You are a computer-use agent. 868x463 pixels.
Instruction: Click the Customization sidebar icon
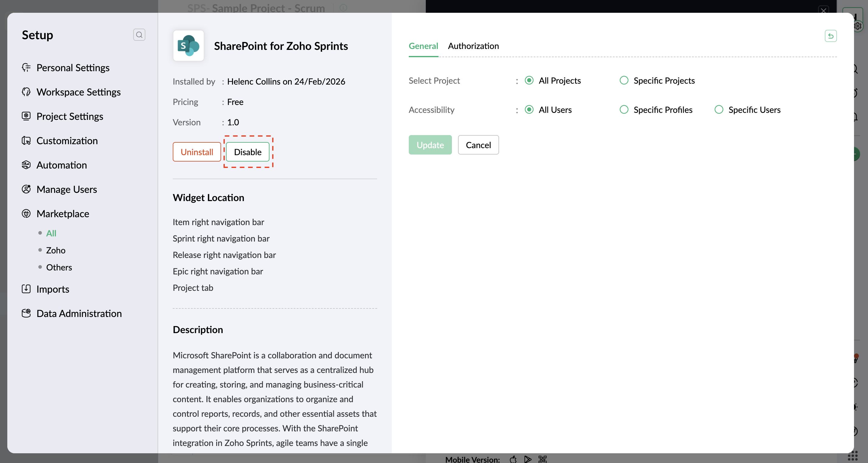(x=26, y=141)
